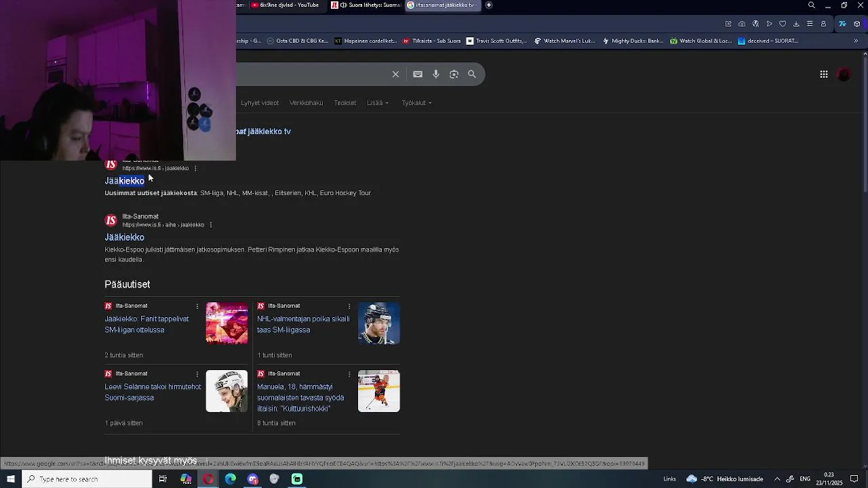The image size is (868, 488).
Task: Open the easy setup menu icon
Action: (810, 24)
